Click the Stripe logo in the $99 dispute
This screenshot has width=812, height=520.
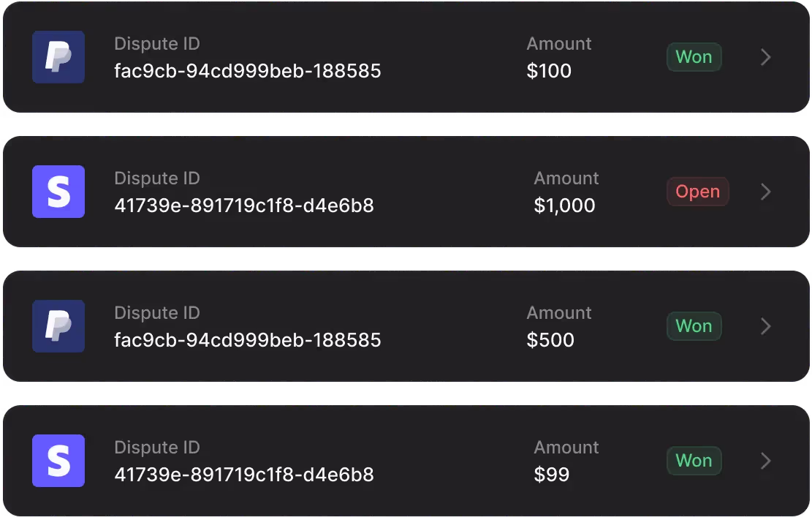tap(58, 461)
